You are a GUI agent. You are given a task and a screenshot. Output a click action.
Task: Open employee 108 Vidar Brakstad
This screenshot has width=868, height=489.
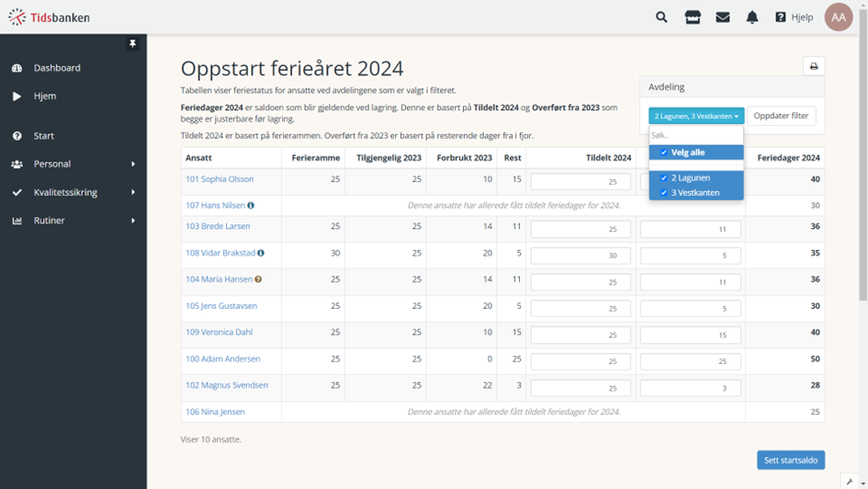pyautogui.click(x=220, y=253)
